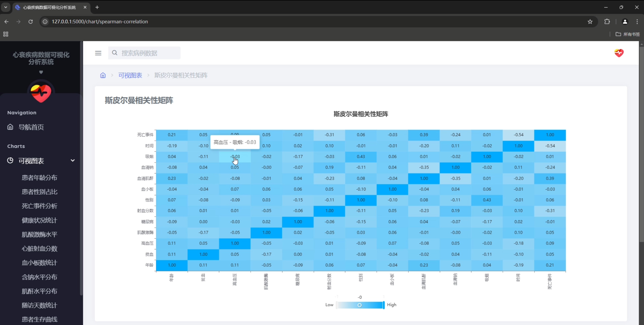Open the tab search dropdown arrow

(x=6, y=7)
